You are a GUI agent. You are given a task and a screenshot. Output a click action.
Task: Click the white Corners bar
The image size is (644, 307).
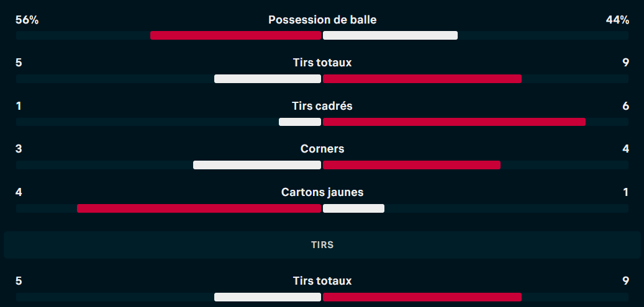point(257,165)
